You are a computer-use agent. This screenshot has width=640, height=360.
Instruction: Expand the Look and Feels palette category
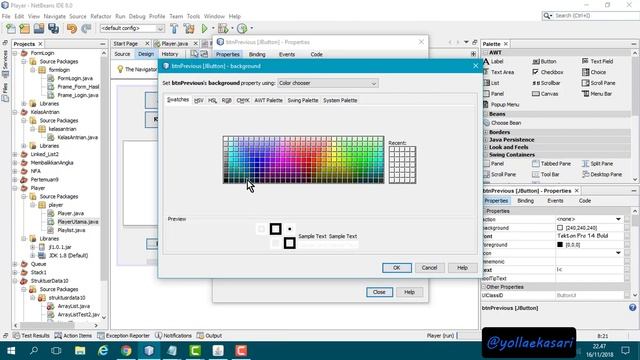click(486, 147)
